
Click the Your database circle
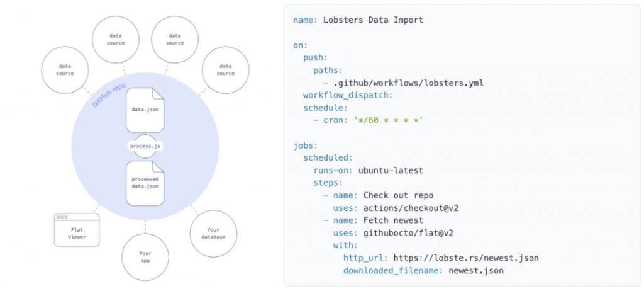click(213, 234)
